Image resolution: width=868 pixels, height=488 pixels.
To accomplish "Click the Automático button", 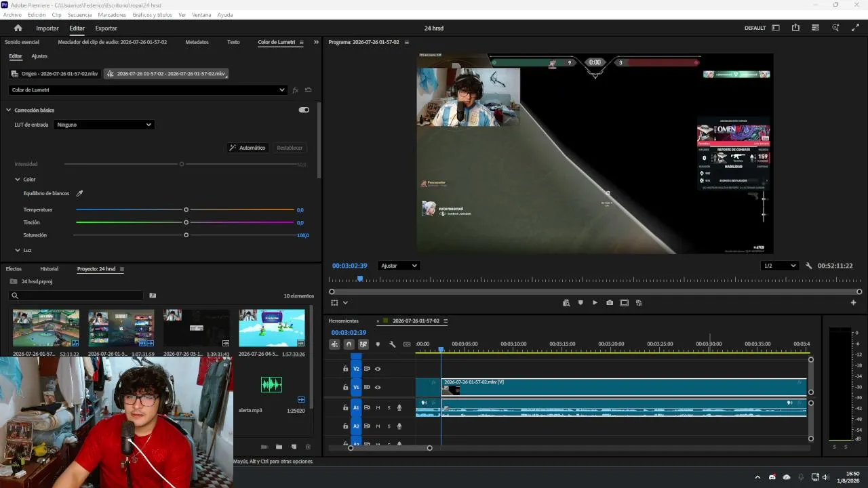I will 248,148.
